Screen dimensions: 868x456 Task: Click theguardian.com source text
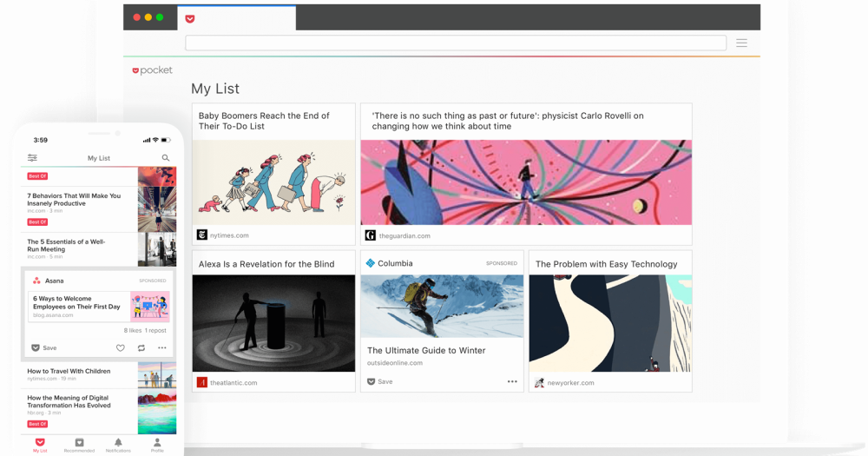(404, 235)
